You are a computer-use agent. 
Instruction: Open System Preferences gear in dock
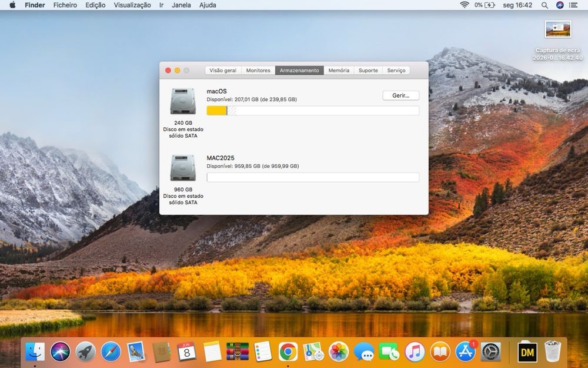point(490,352)
